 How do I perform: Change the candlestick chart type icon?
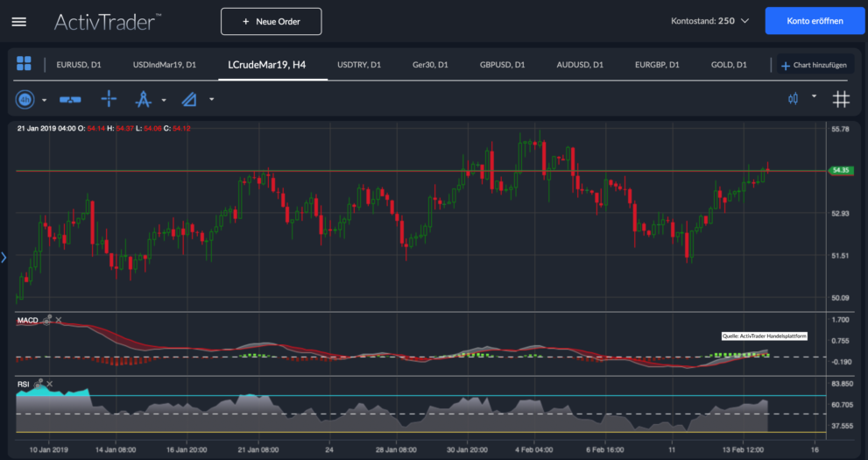[x=793, y=99]
